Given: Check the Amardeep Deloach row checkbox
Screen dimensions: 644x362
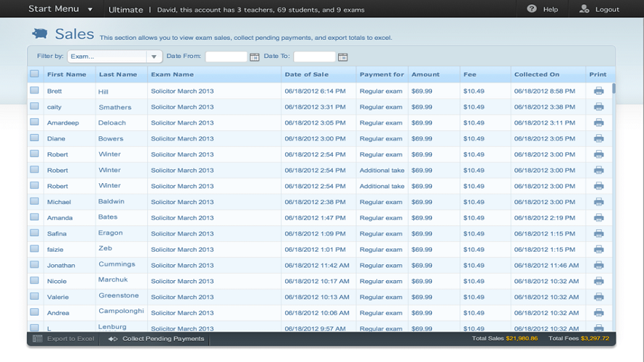Looking at the screenshot, I should tap(35, 122).
